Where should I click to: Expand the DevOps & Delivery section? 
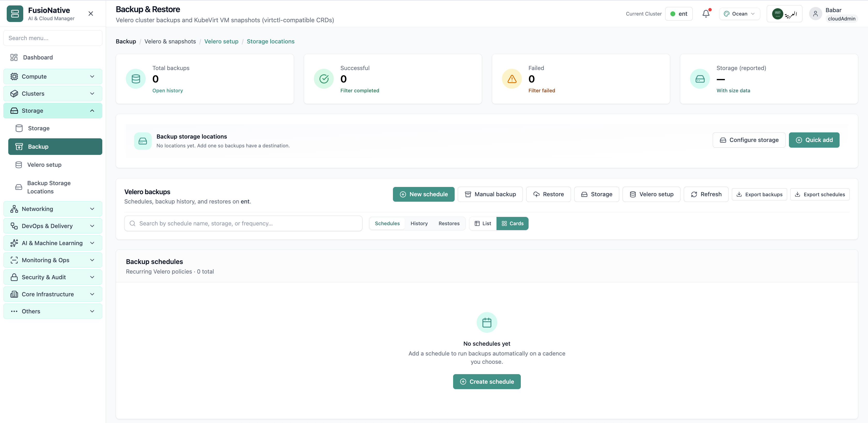click(x=53, y=226)
